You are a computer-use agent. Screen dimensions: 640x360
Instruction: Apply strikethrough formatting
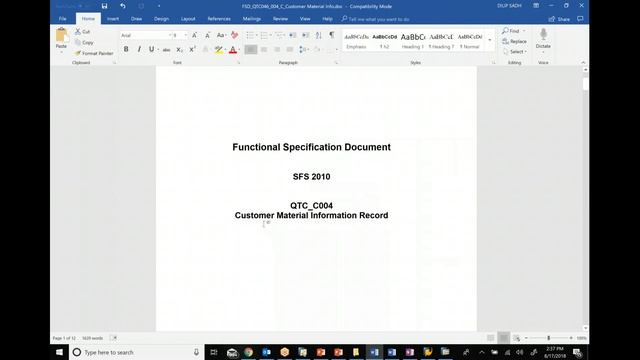point(166,49)
